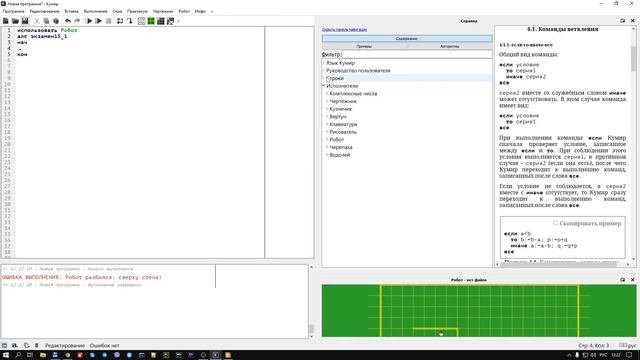
Task: Cut the selected text
Action: click(37, 21)
